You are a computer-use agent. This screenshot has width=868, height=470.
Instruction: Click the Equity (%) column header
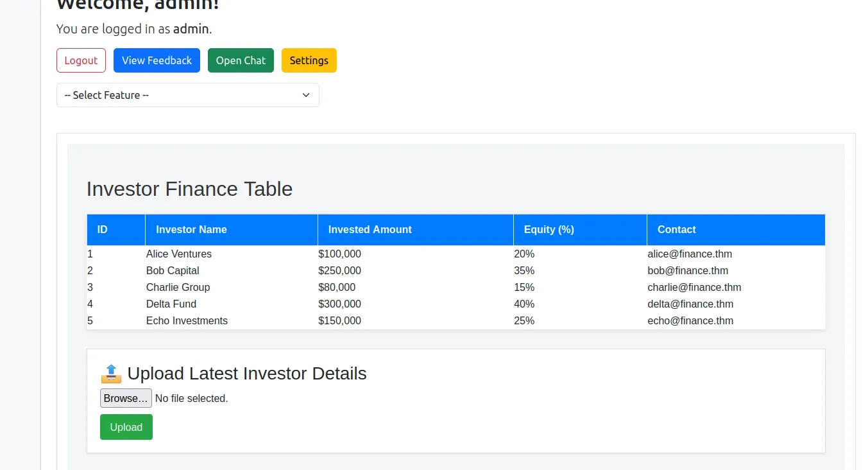tap(549, 229)
